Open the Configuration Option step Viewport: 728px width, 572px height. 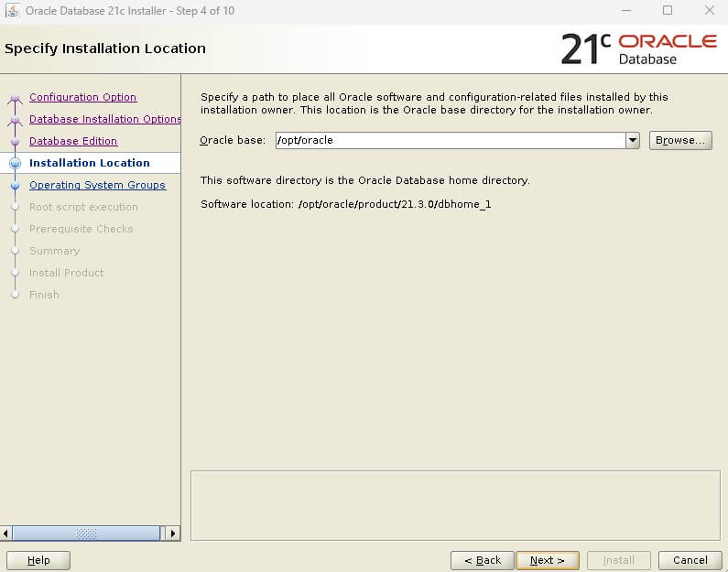point(82,97)
